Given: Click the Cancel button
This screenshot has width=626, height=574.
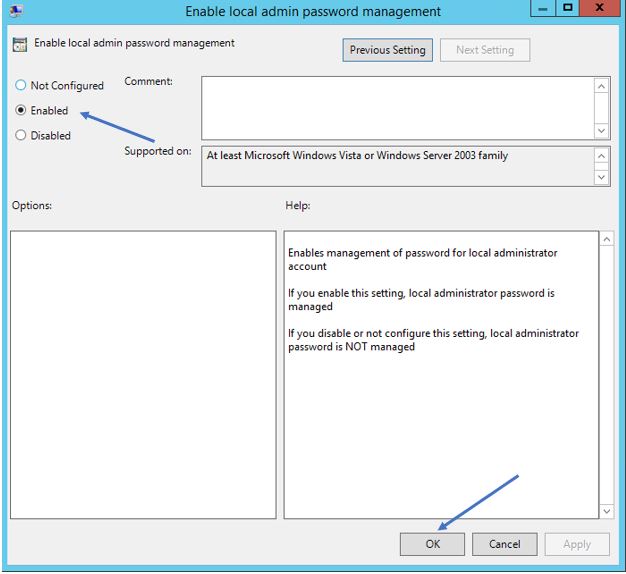Looking at the screenshot, I should click(x=505, y=544).
